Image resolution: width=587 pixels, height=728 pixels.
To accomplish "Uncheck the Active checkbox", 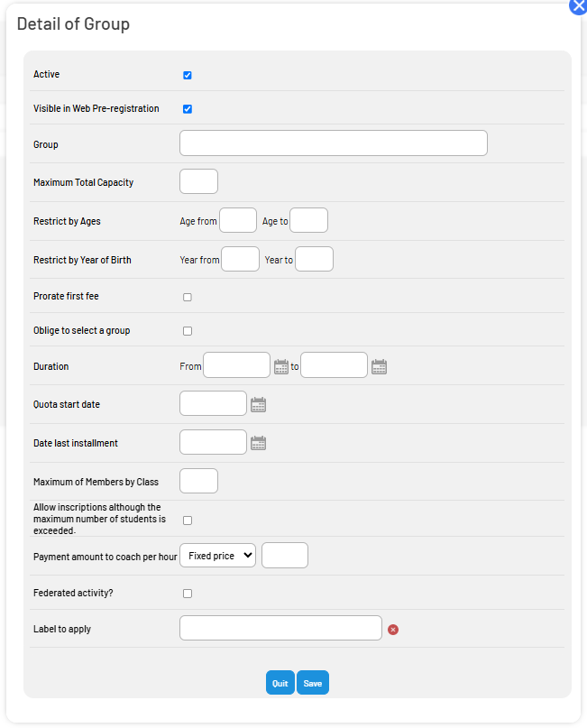I will [x=188, y=75].
